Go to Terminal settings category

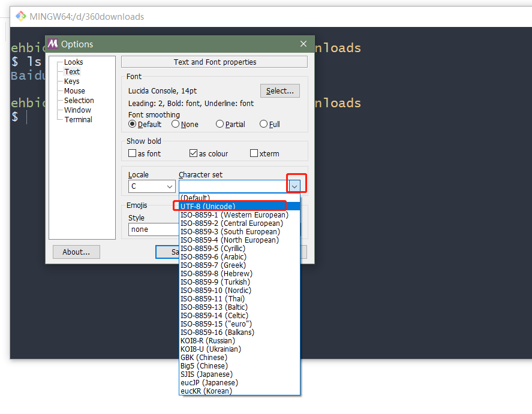(78, 119)
